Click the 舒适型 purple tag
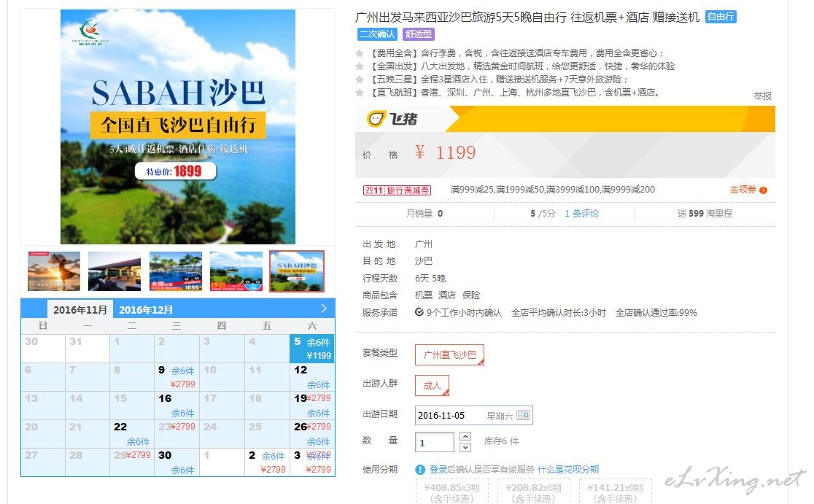The image size is (814, 504). pos(419,34)
